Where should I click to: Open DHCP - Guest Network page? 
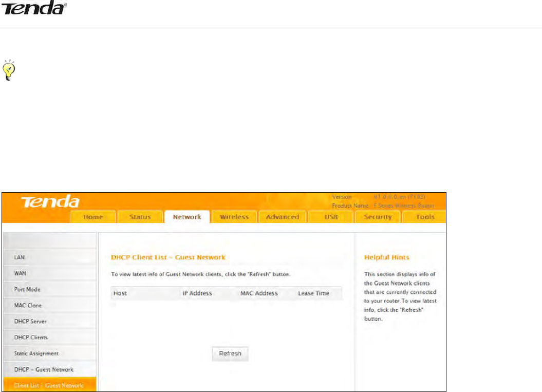[50, 369]
